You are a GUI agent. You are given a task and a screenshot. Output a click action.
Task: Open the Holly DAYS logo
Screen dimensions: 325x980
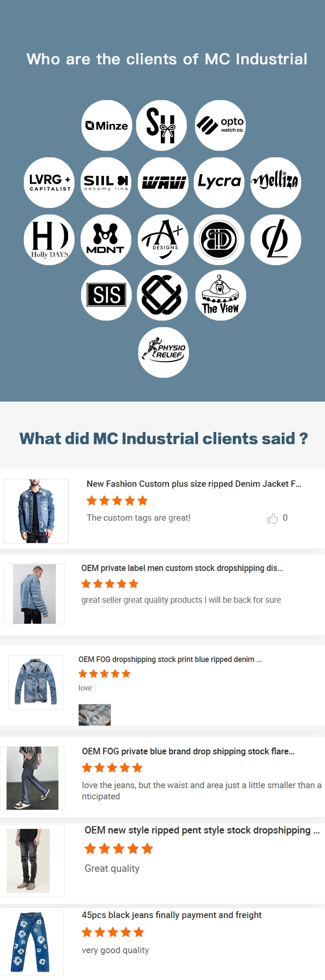click(x=49, y=240)
